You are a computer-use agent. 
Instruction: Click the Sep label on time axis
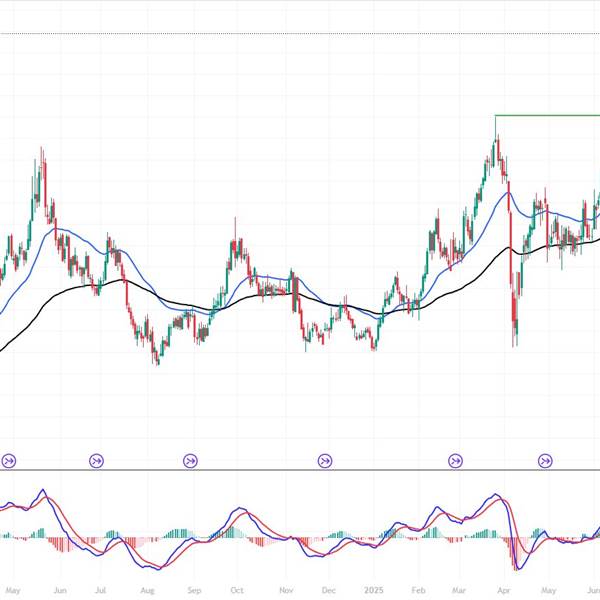(x=194, y=590)
